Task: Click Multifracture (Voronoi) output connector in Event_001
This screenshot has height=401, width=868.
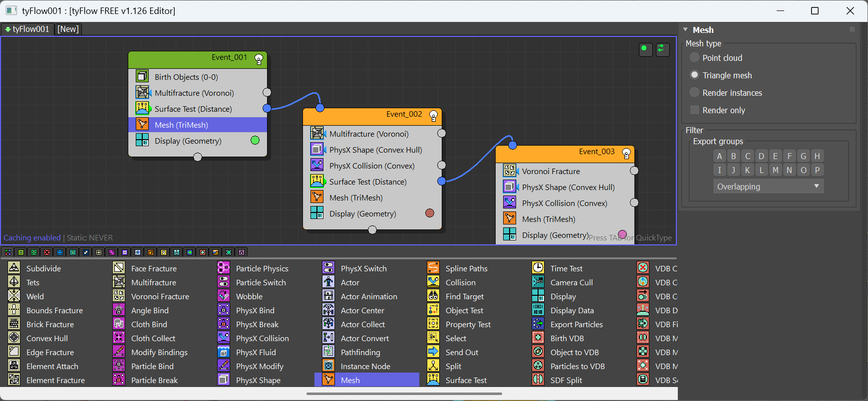Action: tap(267, 92)
